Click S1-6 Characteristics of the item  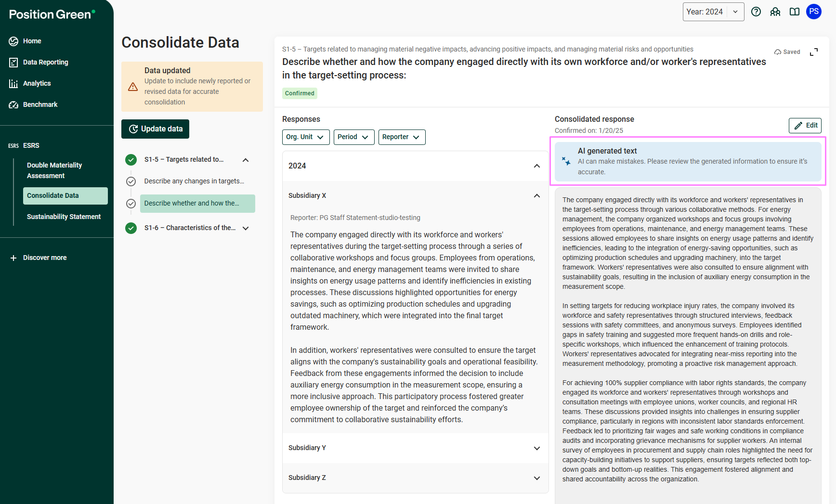coord(190,228)
